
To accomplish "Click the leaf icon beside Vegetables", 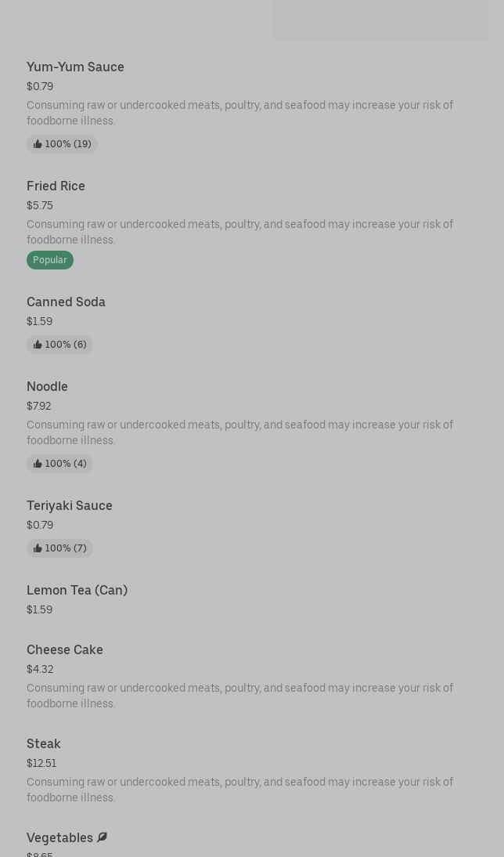I will point(102,837).
